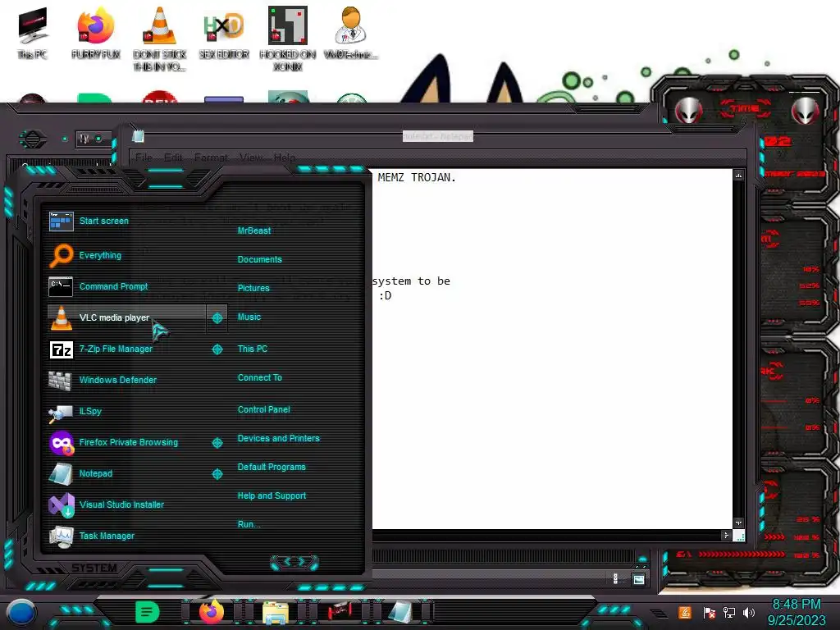Click Notepad horizontal scrollbar right arrow
Screen dimensions: 840x630
[x=727, y=535]
